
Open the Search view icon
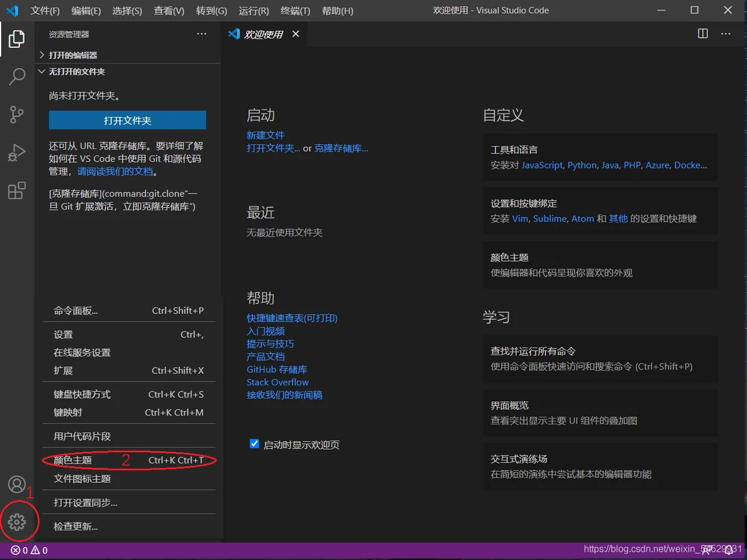click(17, 77)
